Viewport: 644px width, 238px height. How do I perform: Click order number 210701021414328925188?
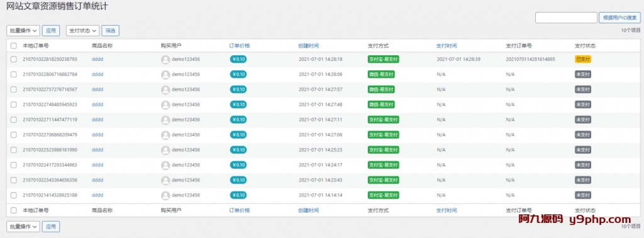tap(50, 195)
